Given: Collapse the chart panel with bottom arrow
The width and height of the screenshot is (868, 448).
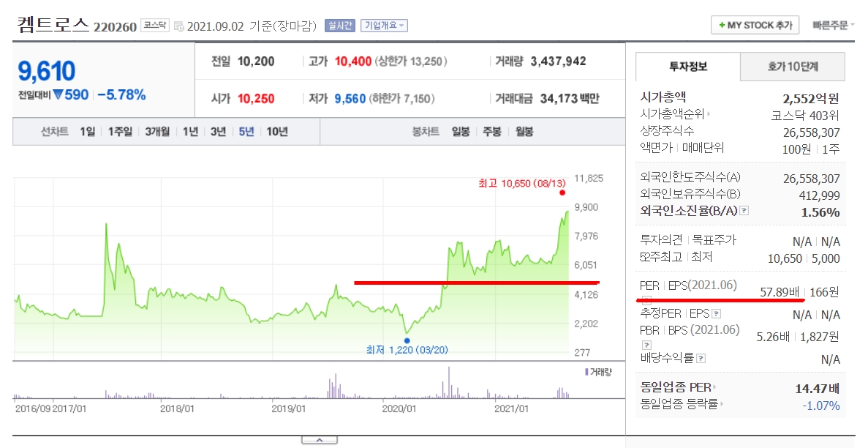Looking at the screenshot, I should click(320, 440).
